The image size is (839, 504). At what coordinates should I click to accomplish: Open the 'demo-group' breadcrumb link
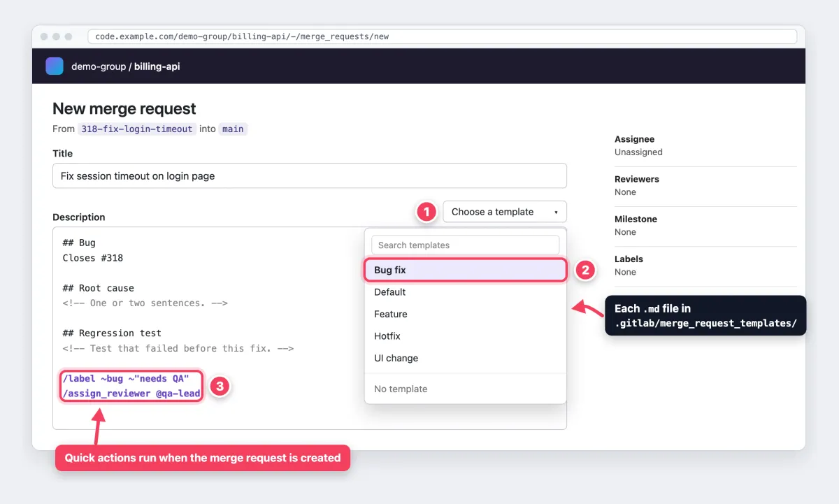tap(99, 66)
